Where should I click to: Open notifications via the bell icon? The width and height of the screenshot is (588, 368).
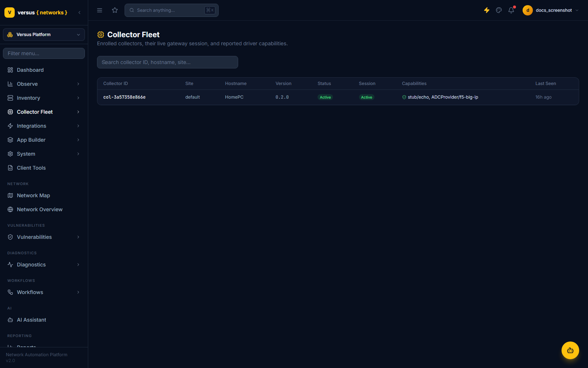[511, 10]
